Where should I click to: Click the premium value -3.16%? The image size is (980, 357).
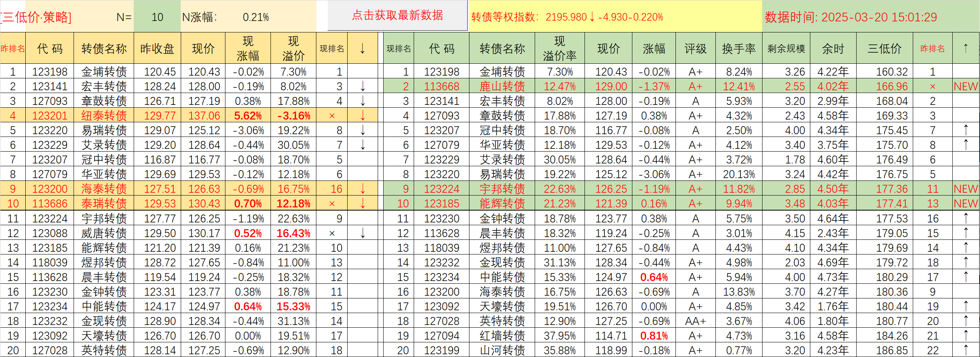coord(293,116)
